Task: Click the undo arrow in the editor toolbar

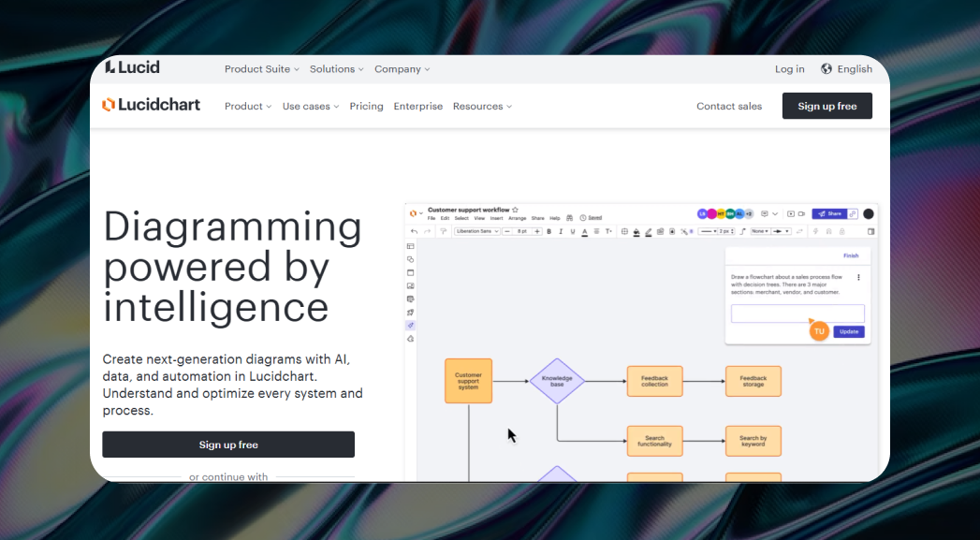Action: click(414, 231)
